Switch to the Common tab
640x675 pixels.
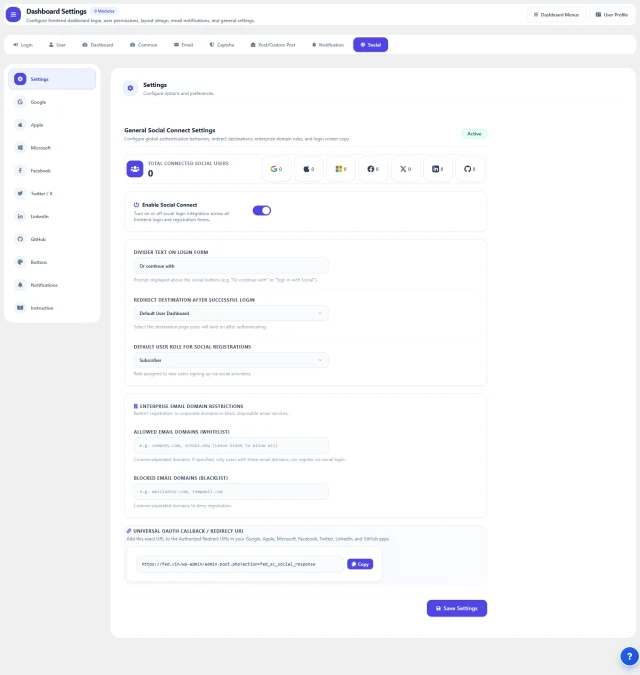[x=144, y=45]
